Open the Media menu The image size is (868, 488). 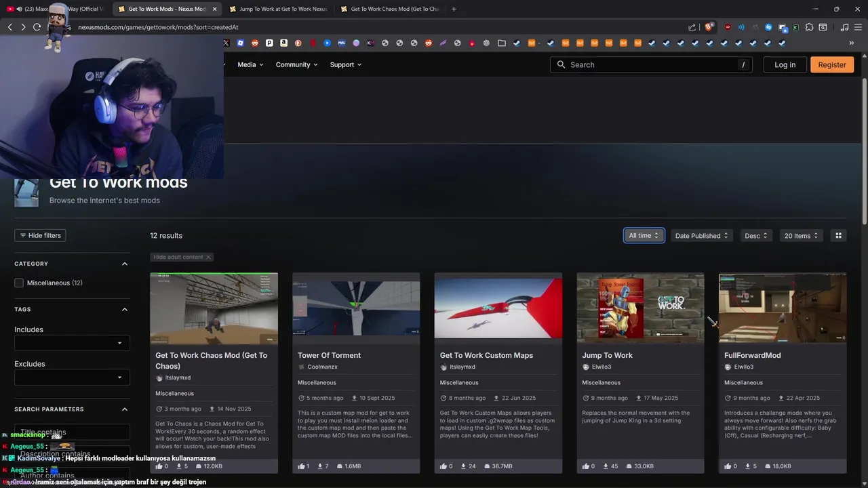[250, 64]
